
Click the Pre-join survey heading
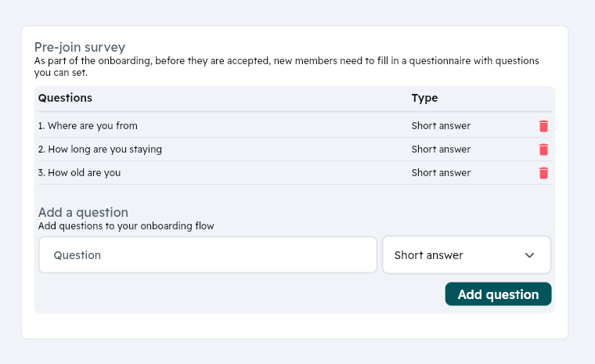(80, 47)
